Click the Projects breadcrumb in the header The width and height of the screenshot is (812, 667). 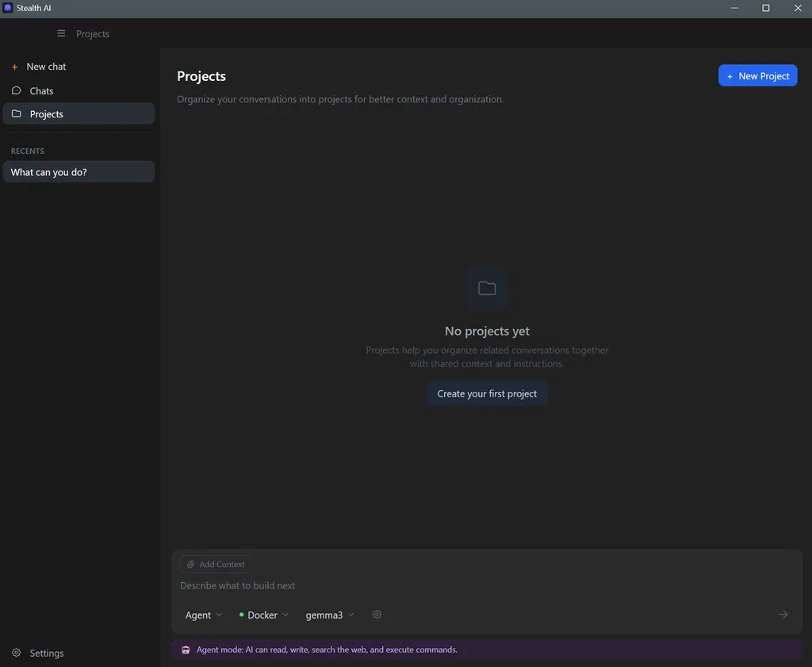93,33
